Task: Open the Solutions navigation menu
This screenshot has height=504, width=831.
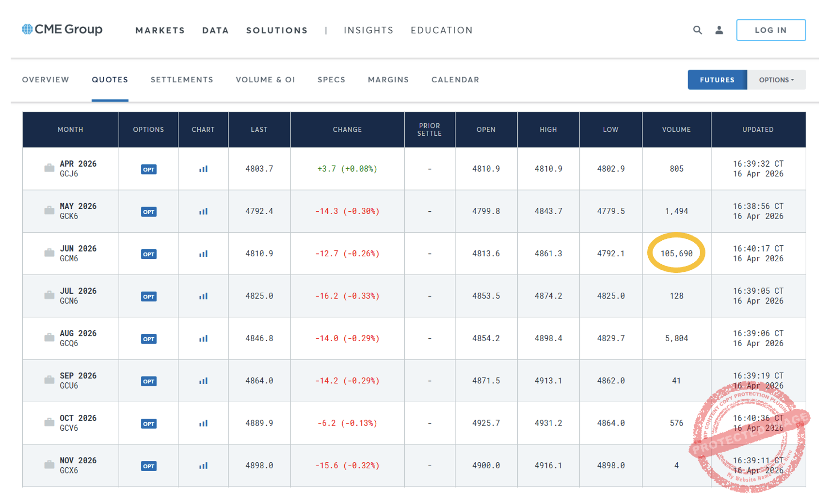Action: (277, 31)
